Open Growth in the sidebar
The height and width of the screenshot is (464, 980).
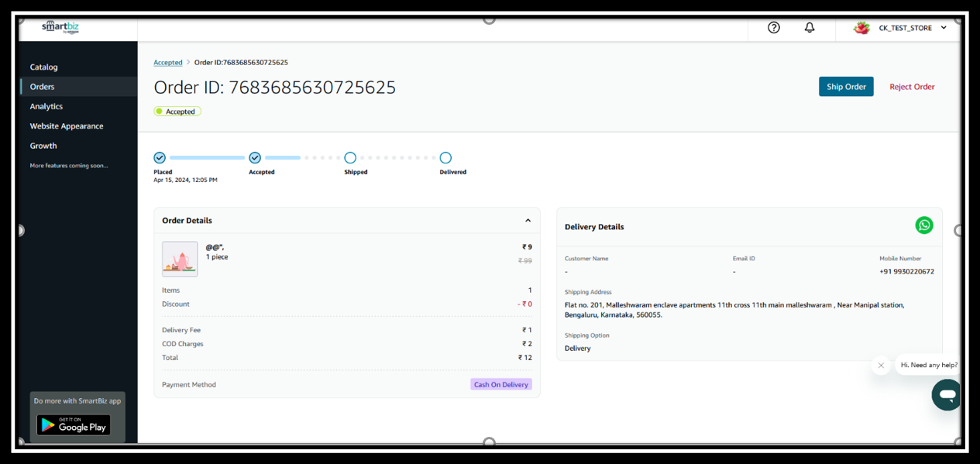[43, 146]
